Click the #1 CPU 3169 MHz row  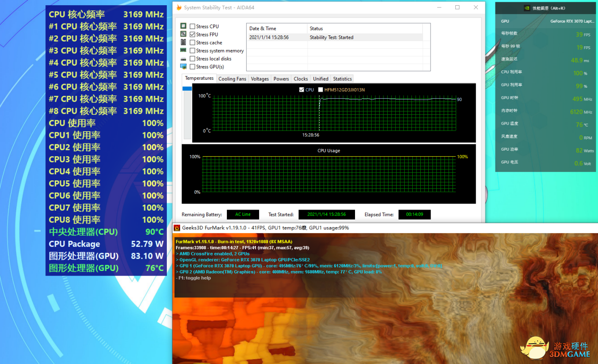coord(106,26)
